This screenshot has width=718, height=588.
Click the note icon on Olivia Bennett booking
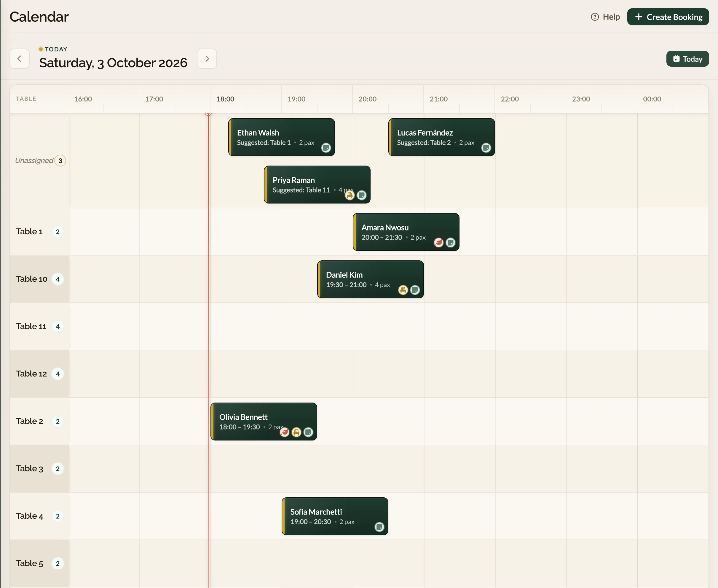[308, 432]
